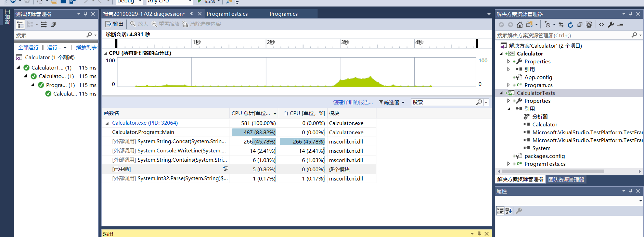Open the tab overflow dropdown arrow above report

point(489,14)
